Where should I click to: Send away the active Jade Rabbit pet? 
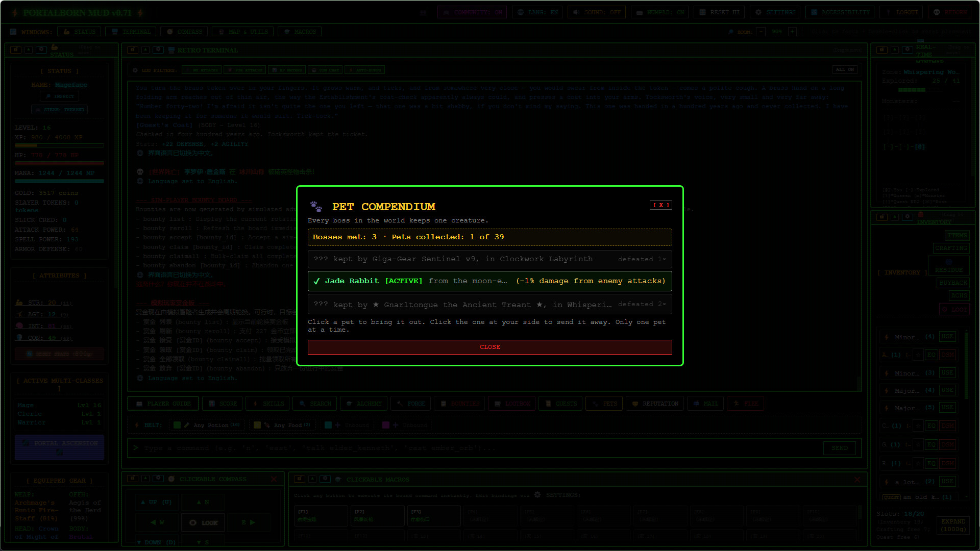click(x=489, y=281)
